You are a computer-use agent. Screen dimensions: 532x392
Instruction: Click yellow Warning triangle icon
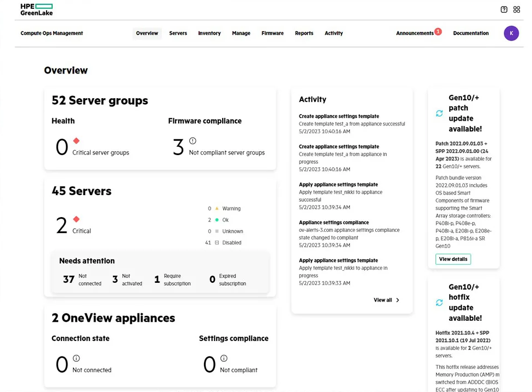[x=217, y=208]
